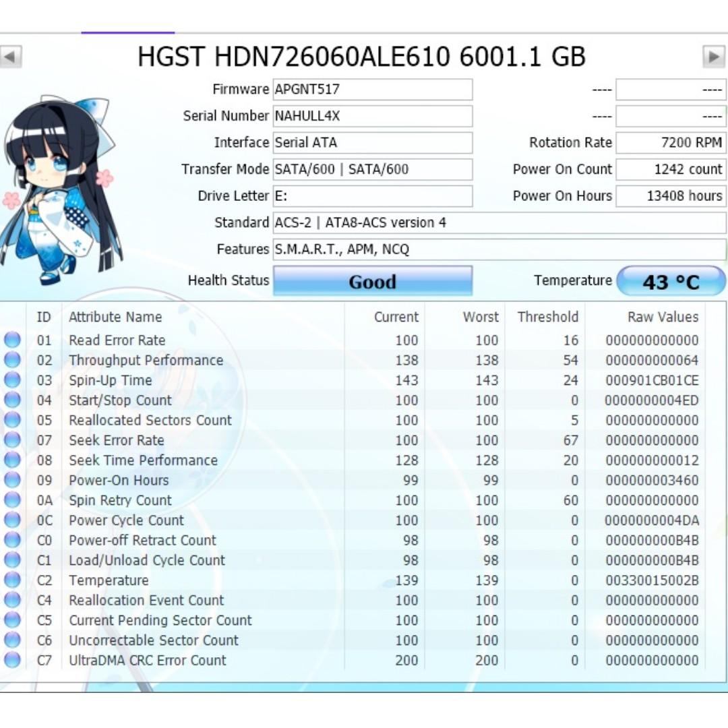Viewport: 728px width, 728px height.
Task: Click the blue orb next to Power-On Hours
Action: [12, 481]
